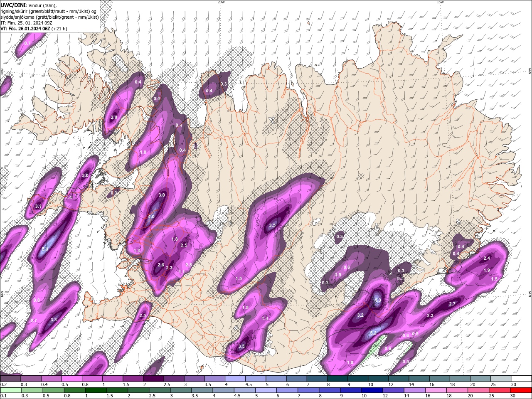Click the 0.1 label in rain legend
The width and height of the screenshot is (532, 399).
coord(3,396)
